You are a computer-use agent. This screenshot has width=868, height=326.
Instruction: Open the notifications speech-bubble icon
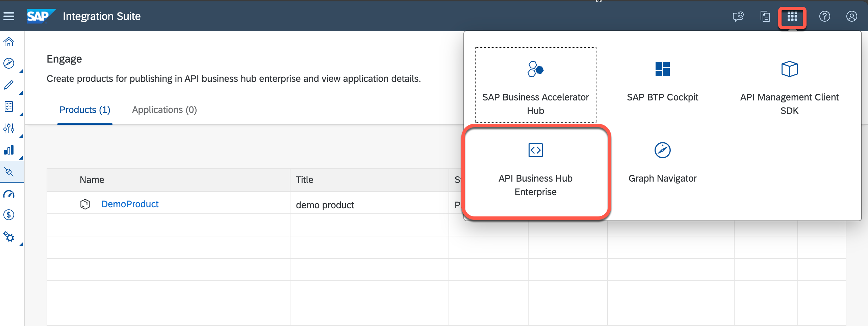click(738, 16)
